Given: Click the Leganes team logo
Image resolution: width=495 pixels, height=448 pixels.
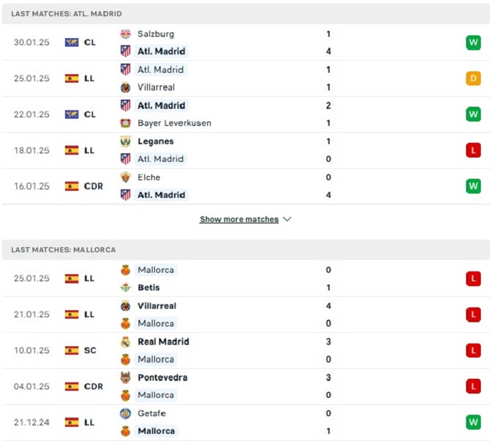Looking at the screenshot, I should 125,141.
